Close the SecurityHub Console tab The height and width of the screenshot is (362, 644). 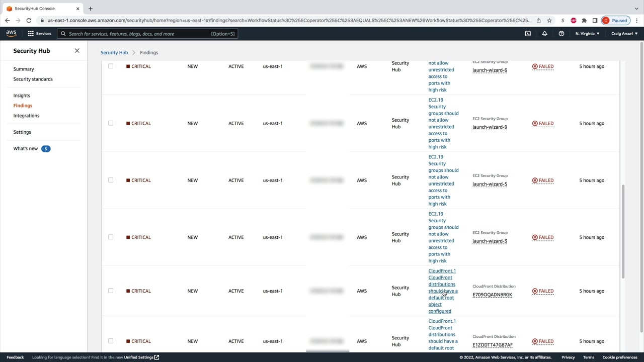coord(77,9)
